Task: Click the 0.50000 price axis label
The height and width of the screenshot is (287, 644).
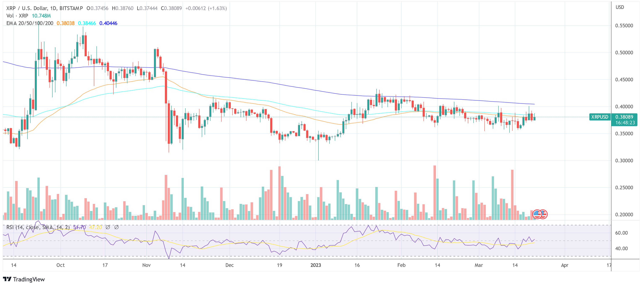Action: point(624,52)
